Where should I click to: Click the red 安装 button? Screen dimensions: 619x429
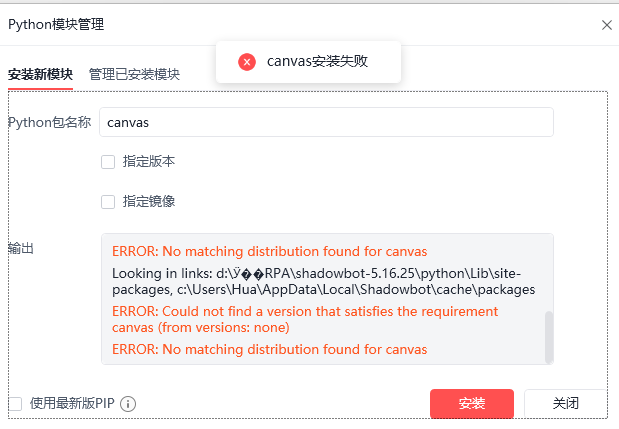click(472, 403)
